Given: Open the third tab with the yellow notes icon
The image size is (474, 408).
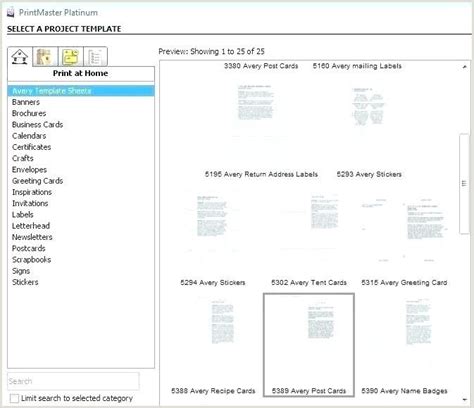Looking at the screenshot, I should coord(70,57).
